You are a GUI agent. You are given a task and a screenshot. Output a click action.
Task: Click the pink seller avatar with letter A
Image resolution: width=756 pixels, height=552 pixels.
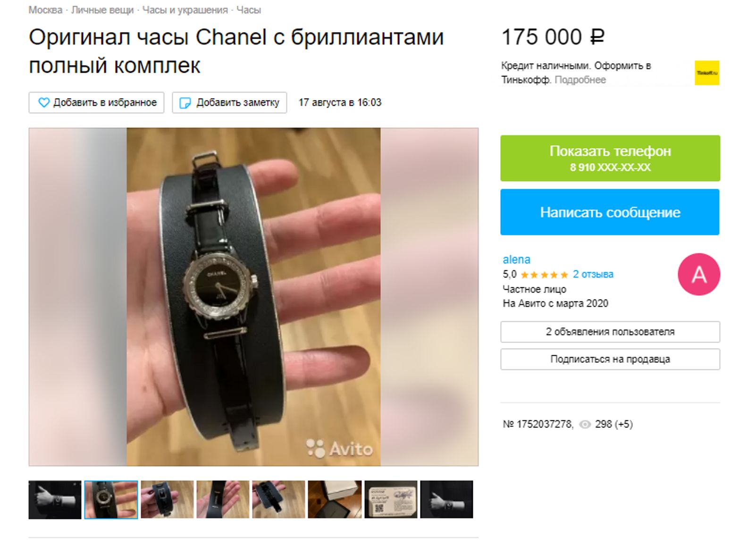(699, 274)
